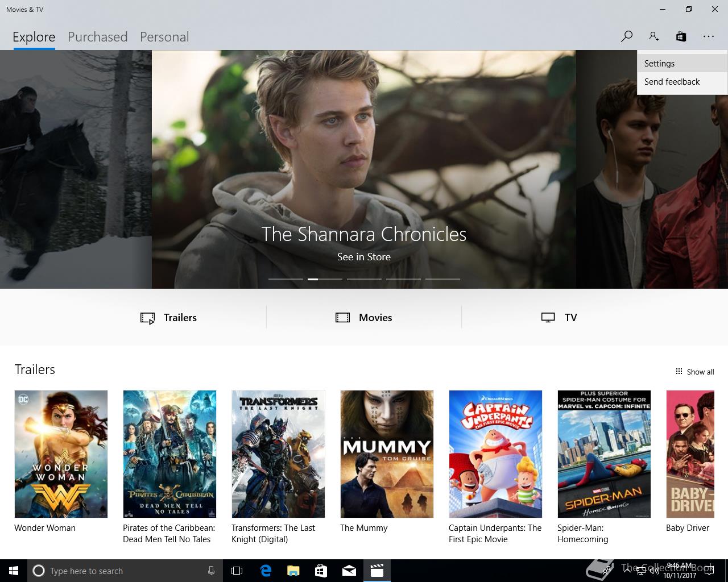The width and height of the screenshot is (728, 582).
Task: Open The Mummy poster
Action: click(x=387, y=454)
